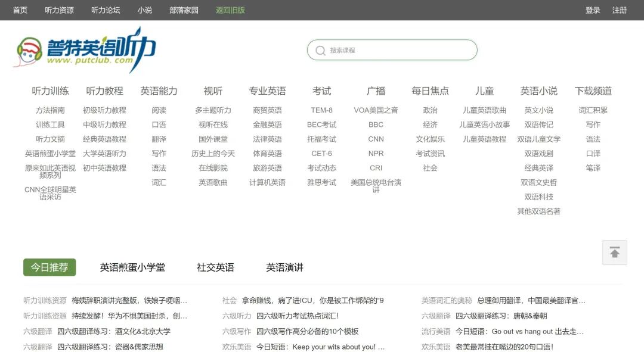Click 词汇积累 in 下载频道
644x352 pixels.
593,110
